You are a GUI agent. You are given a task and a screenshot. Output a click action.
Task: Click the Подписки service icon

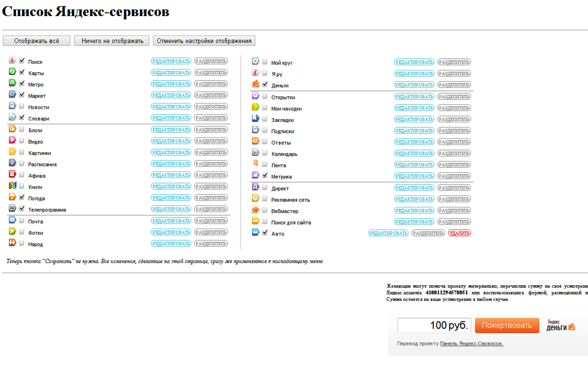coord(255,130)
